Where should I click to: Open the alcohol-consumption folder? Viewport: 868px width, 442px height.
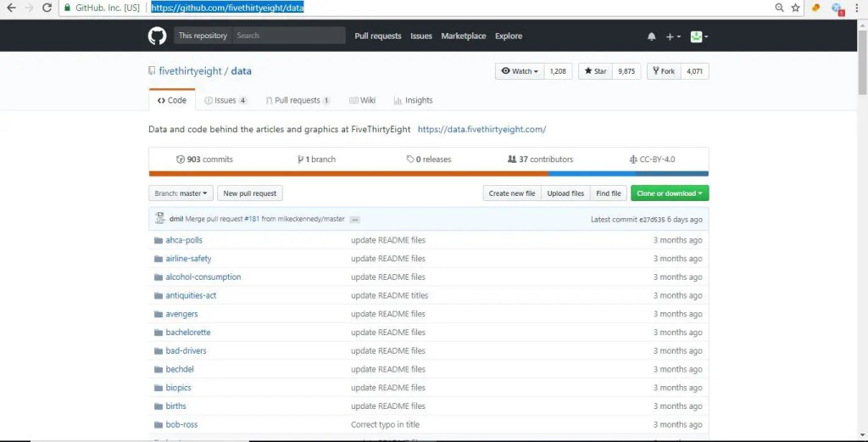coord(203,277)
